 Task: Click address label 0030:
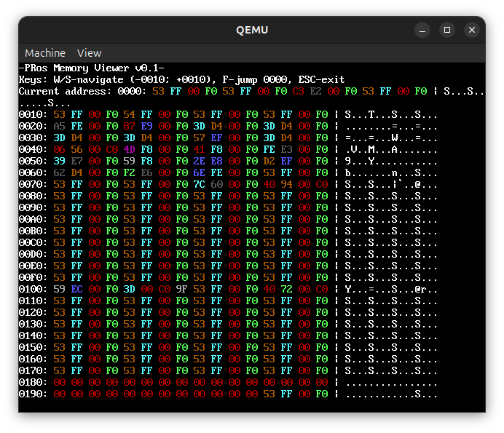click(x=33, y=138)
